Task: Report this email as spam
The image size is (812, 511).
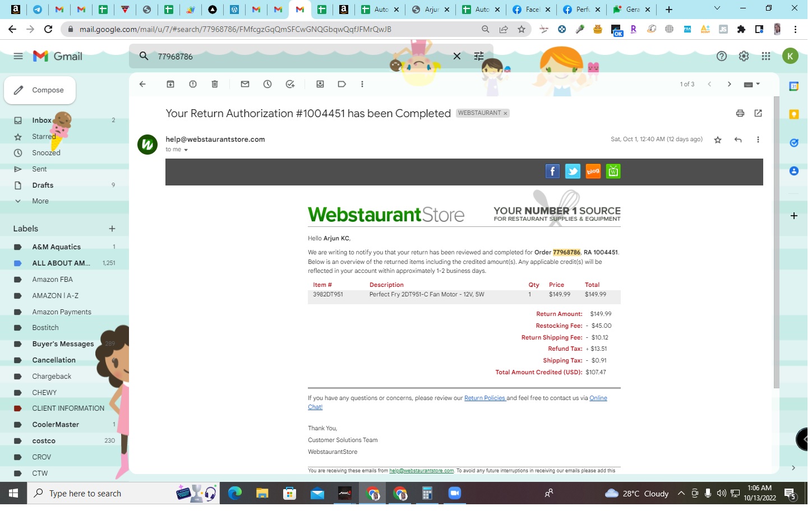Action: 193,85
